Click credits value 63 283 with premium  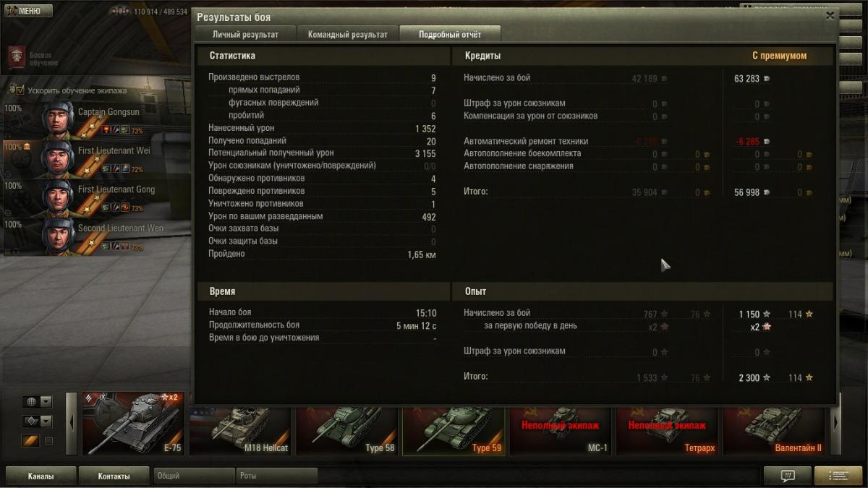pyautogui.click(x=746, y=78)
